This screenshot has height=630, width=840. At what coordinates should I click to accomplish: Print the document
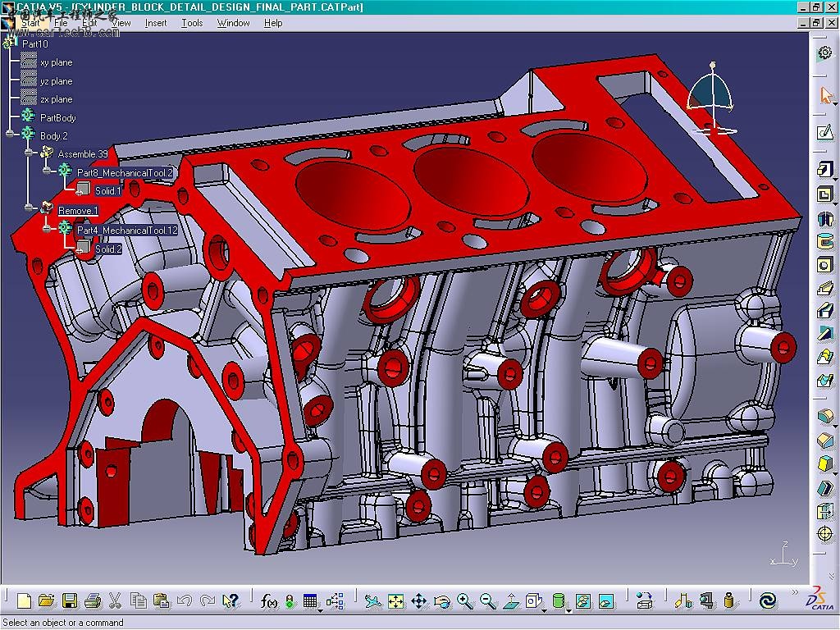pyautogui.click(x=93, y=601)
